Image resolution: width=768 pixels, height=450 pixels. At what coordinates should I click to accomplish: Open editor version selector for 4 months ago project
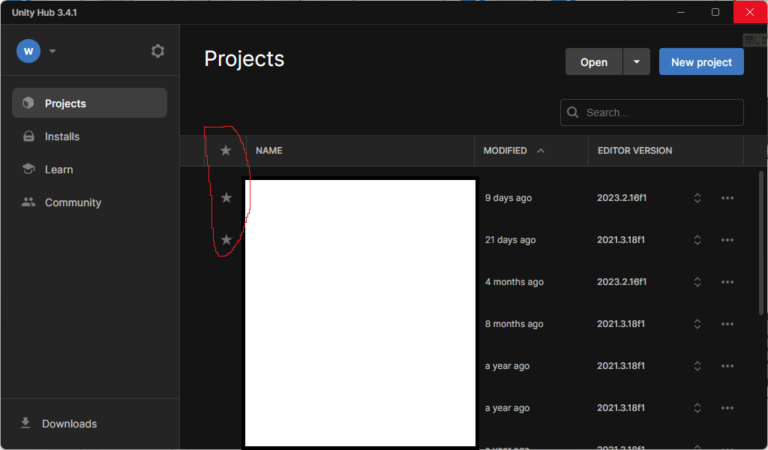coord(697,282)
